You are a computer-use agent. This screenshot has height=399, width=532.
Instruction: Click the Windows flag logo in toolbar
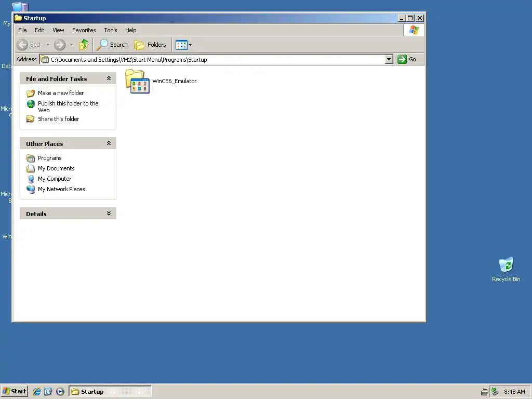pyautogui.click(x=414, y=30)
